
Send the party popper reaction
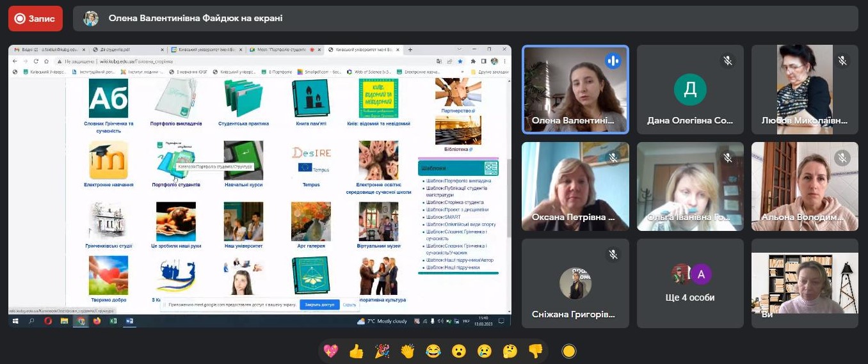coord(382,351)
